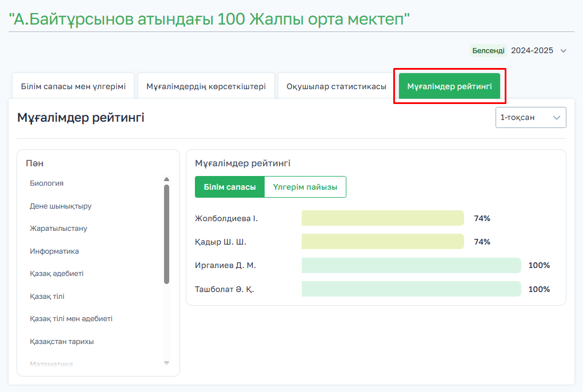Switch to Білім сапасы мен үлгерімі tab

(73, 86)
